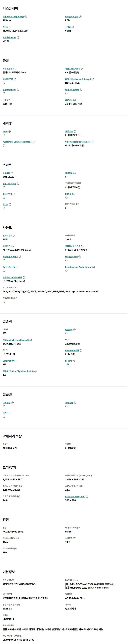Click the Simultaneous Audio Output link
127x644 pixels.
tap(78, 267)
